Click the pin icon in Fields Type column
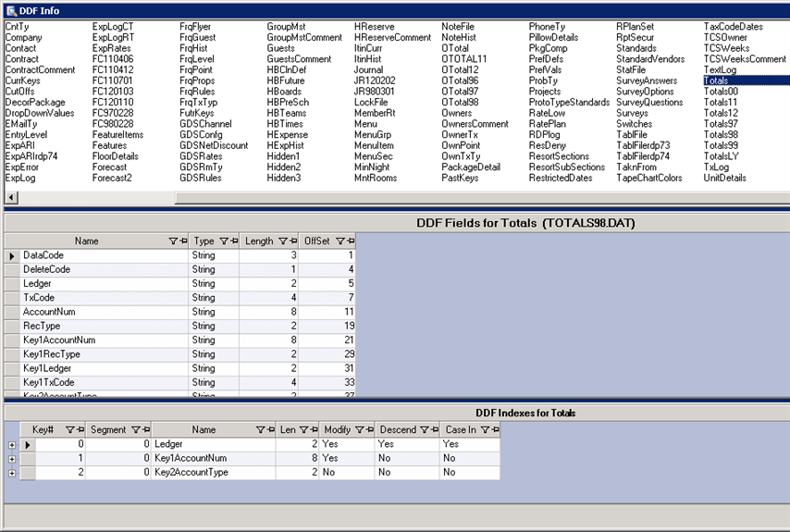 click(x=234, y=241)
